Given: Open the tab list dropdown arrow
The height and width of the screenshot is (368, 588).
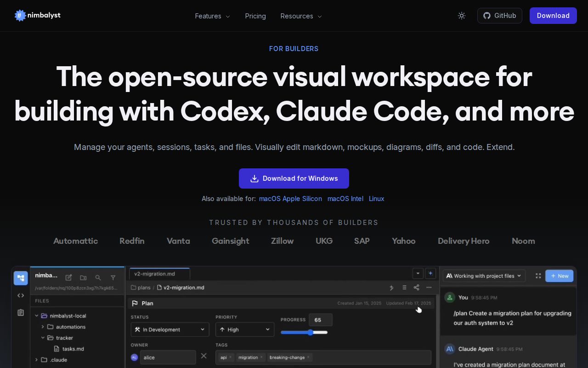Looking at the screenshot, I should tap(418, 273).
